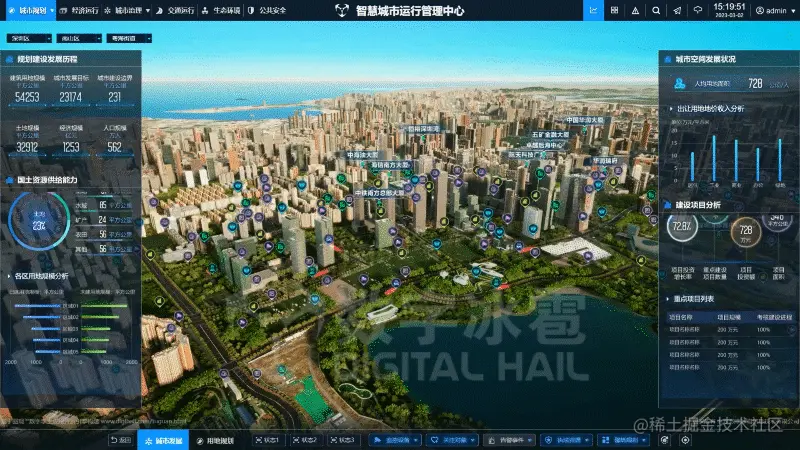The height and width of the screenshot is (450, 800).
Task: Switch to 生态环境 module
Action: pyautogui.click(x=221, y=10)
